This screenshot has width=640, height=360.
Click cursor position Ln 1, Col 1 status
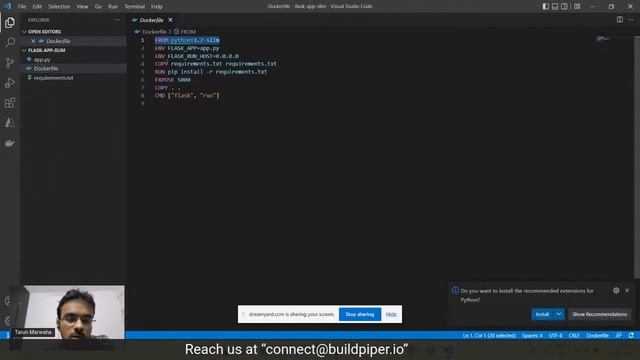click(489, 335)
